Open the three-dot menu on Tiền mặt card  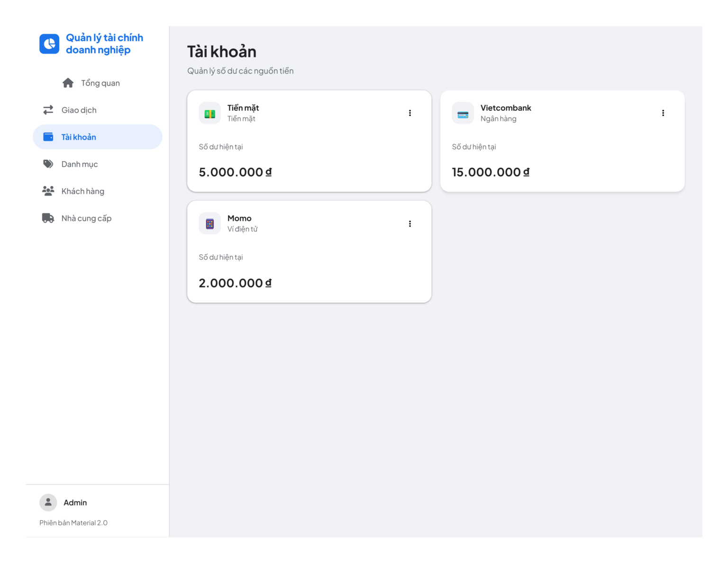point(410,113)
